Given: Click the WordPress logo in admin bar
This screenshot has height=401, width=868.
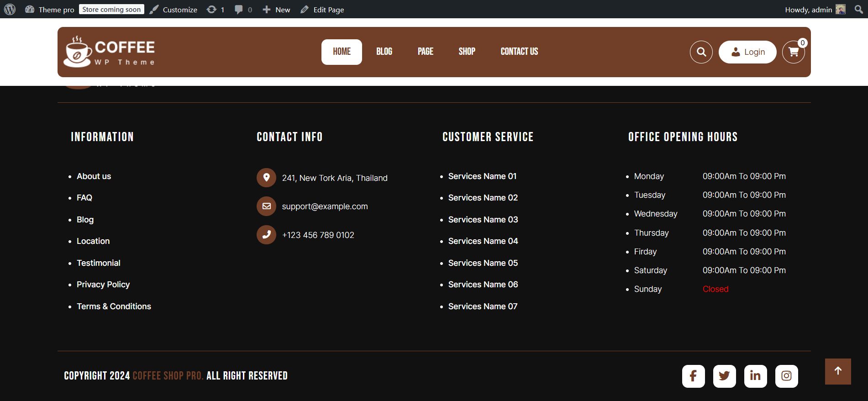Looking at the screenshot, I should pos(10,10).
